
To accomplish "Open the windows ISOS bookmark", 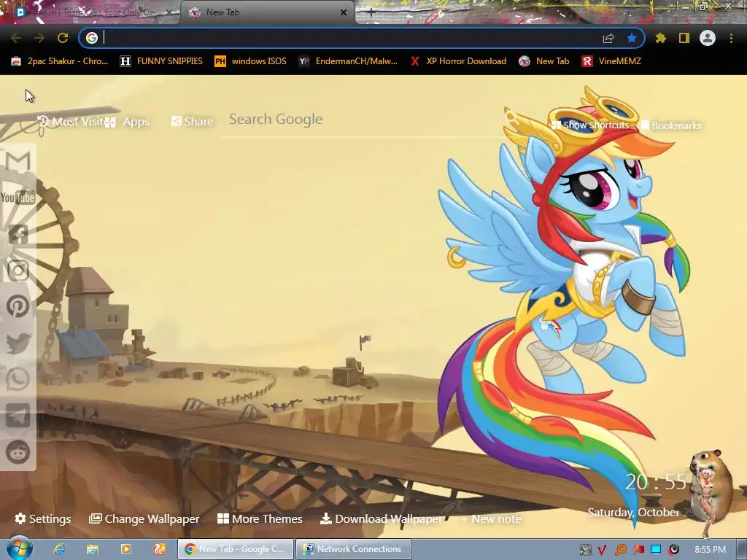I will (251, 61).
